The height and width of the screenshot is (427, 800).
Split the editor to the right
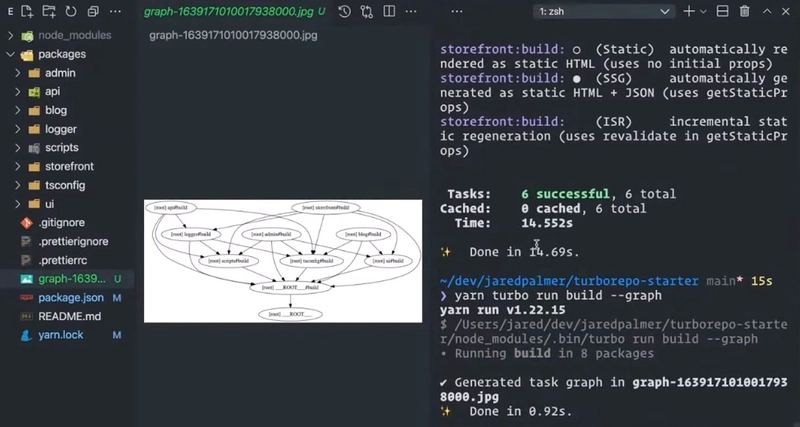point(389,11)
